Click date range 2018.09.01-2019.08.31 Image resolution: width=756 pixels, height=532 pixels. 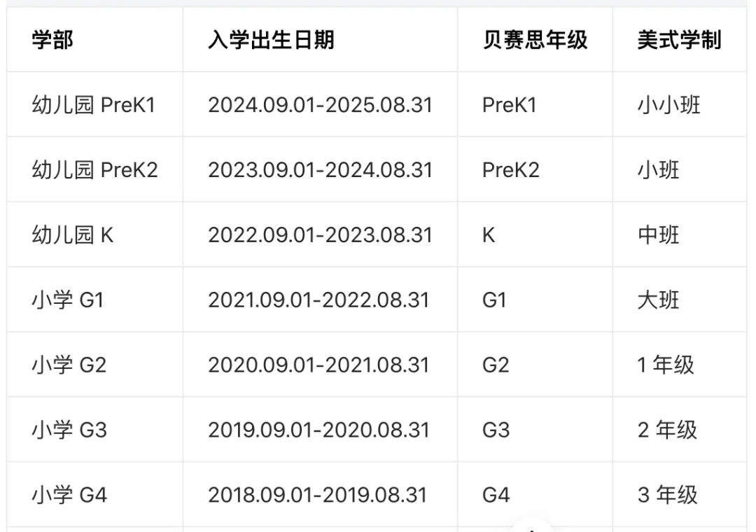click(318, 495)
